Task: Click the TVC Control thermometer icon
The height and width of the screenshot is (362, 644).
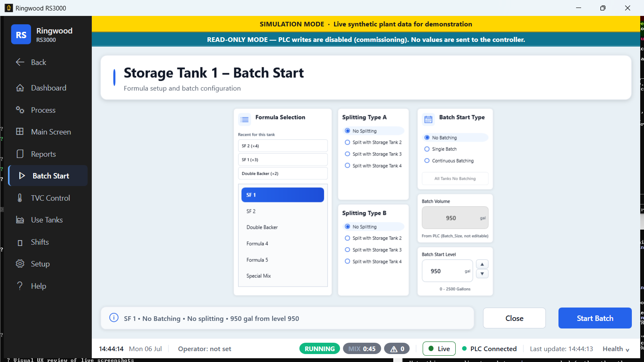Action: click(20, 198)
